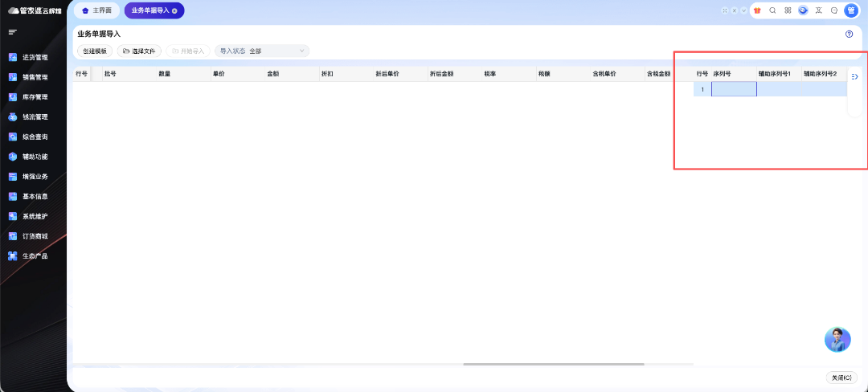Toggle the column panel arrow beside 辅助序列号2
Viewport: 868px width, 392px height.
pos(854,76)
